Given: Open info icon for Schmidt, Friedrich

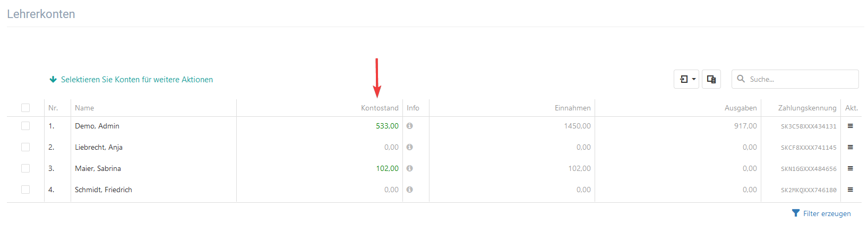Looking at the screenshot, I should 409,190.
